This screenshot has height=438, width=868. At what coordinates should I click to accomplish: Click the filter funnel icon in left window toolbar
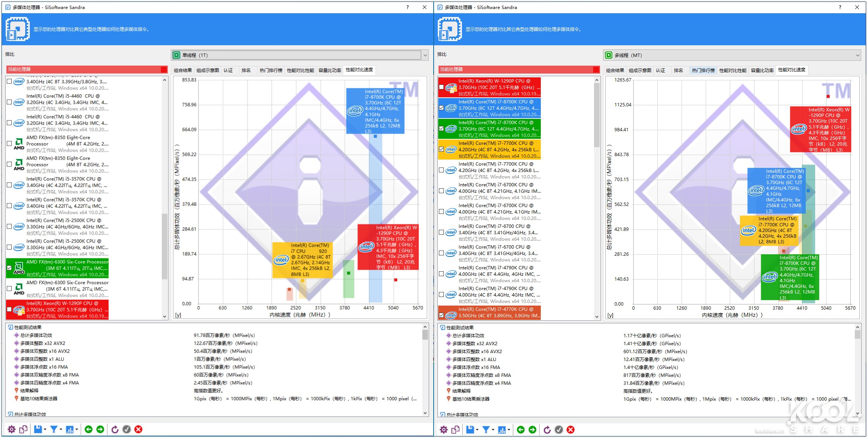coord(54,429)
